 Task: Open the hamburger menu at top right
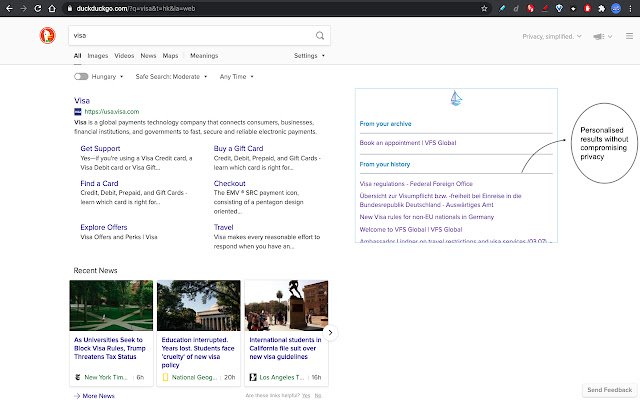click(629, 36)
